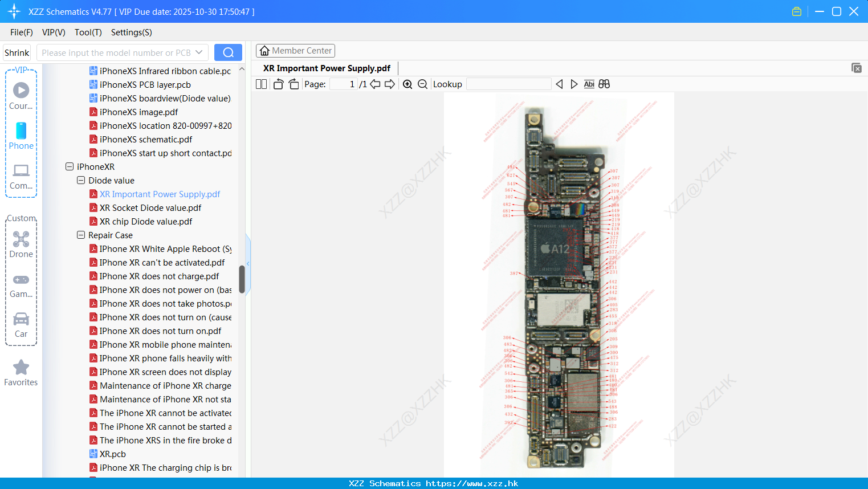Open XR Socket Diode value.pdf

pyautogui.click(x=150, y=208)
